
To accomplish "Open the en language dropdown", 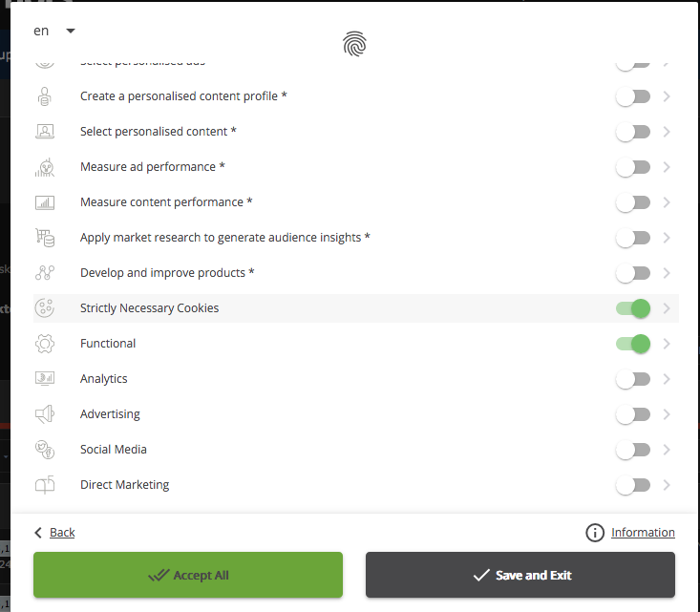I will [x=54, y=31].
